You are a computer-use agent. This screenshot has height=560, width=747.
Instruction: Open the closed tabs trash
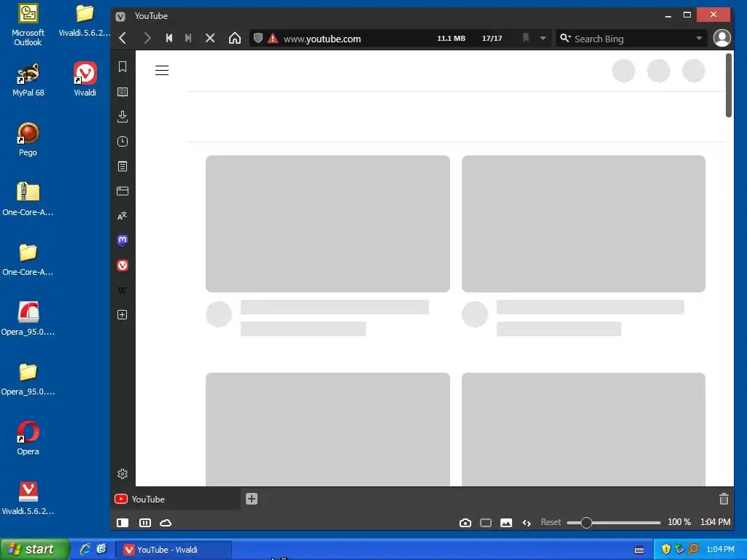point(724,499)
